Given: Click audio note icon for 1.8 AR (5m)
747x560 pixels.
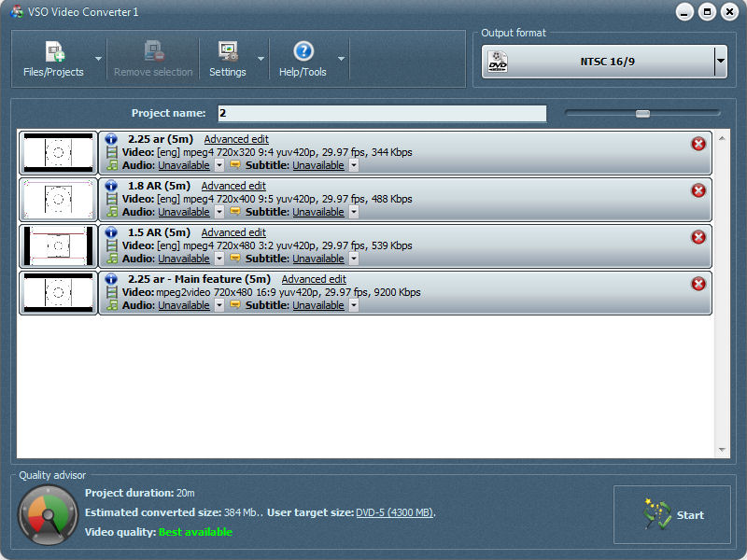Looking at the screenshot, I should (112, 212).
